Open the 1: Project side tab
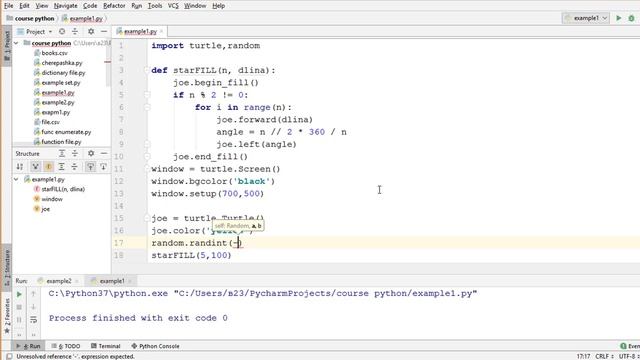The width and height of the screenshot is (640, 360). (x=7, y=47)
